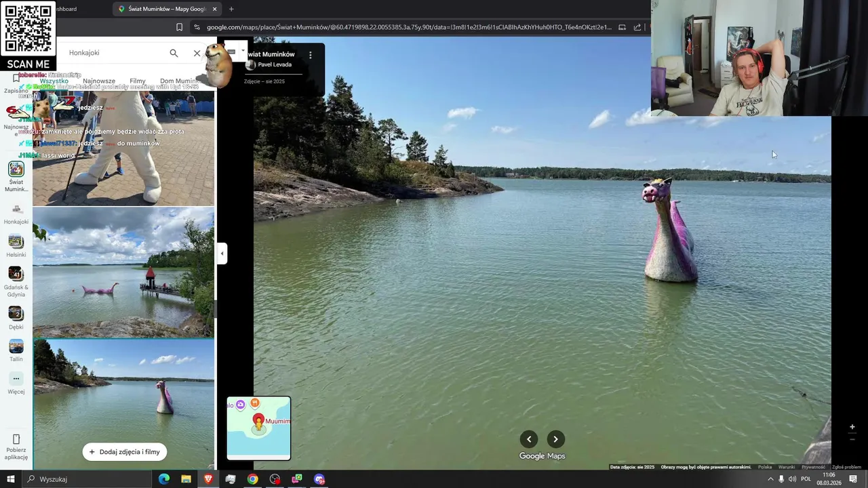Open the Brave browser taskbar icon

tap(208, 479)
